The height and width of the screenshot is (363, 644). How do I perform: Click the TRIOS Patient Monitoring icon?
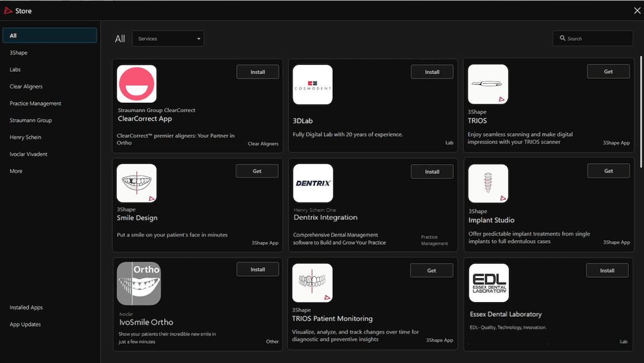312,283
